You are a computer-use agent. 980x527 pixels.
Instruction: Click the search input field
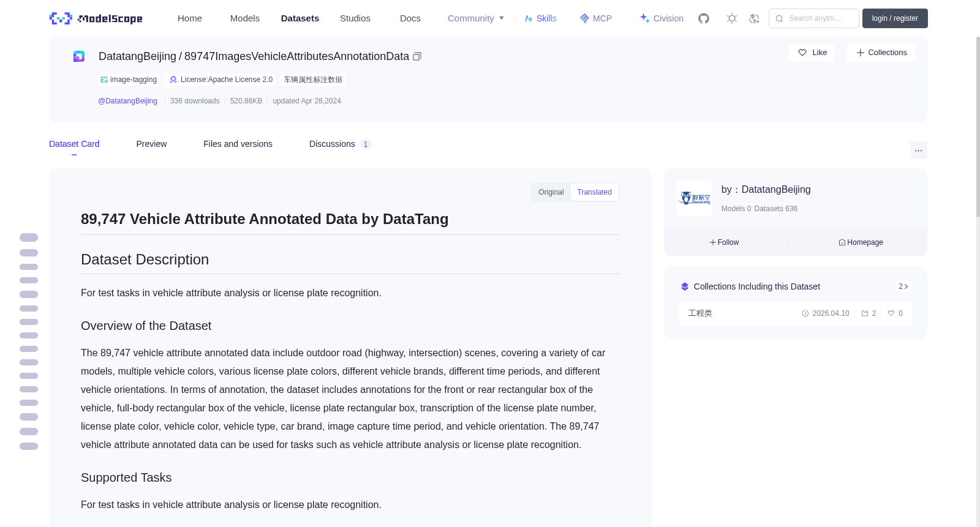(x=814, y=18)
